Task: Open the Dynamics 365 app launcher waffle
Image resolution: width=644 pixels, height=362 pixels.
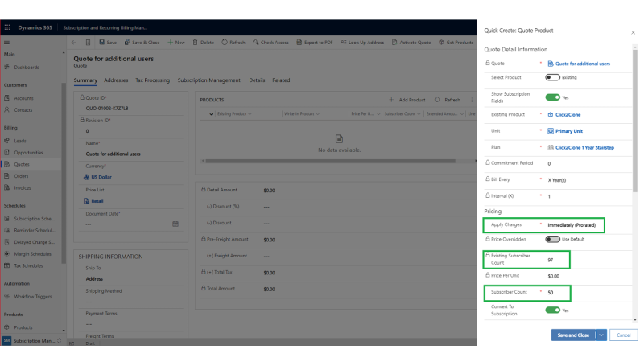Action: pyautogui.click(x=7, y=27)
